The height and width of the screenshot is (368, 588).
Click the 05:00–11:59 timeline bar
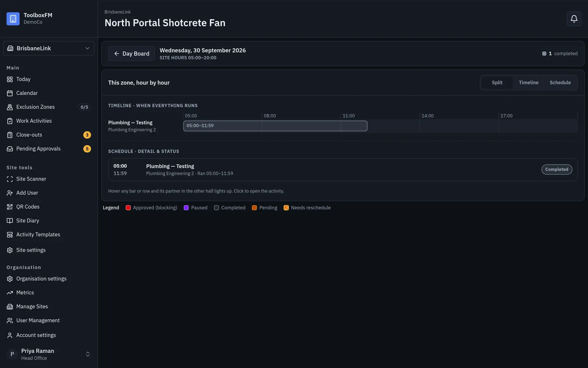coord(275,126)
